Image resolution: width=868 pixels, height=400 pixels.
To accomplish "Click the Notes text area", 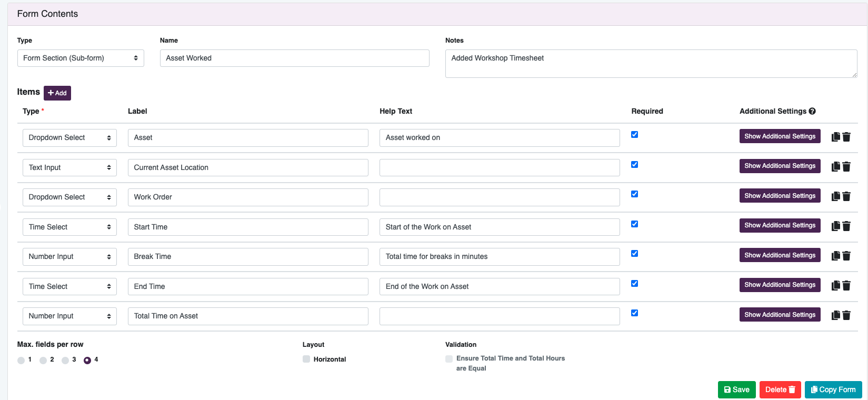I will (x=651, y=64).
